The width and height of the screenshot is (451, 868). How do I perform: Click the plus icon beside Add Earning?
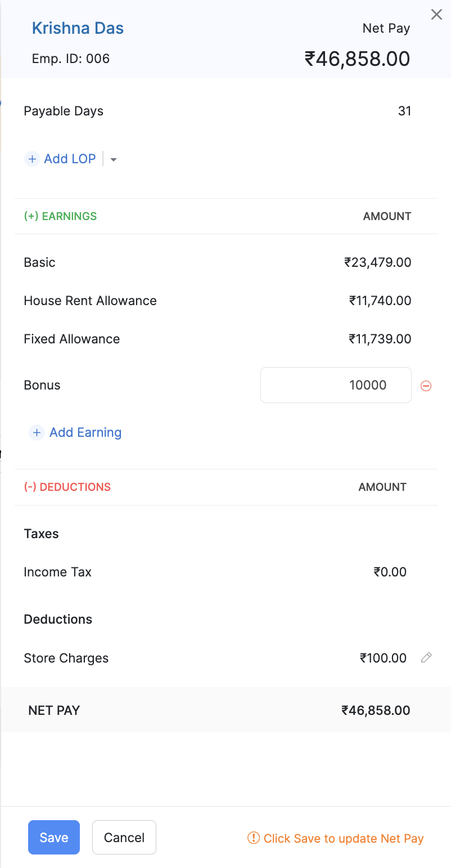[x=37, y=432]
